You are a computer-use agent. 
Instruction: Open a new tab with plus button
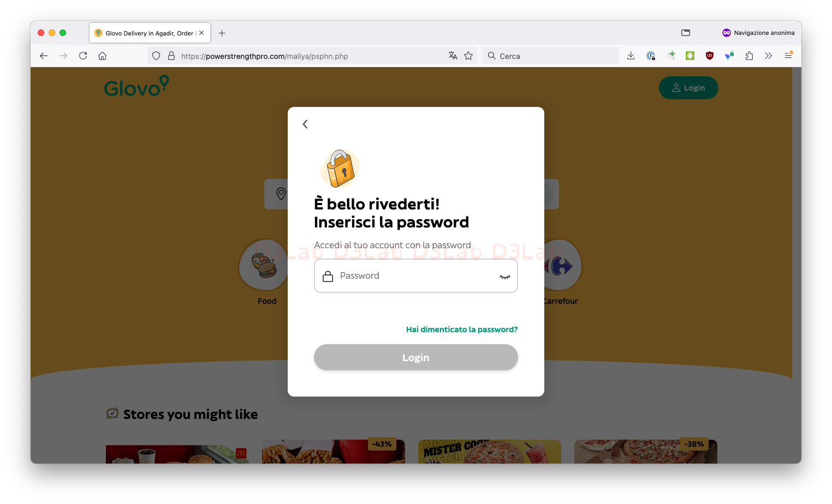pos(222,33)
